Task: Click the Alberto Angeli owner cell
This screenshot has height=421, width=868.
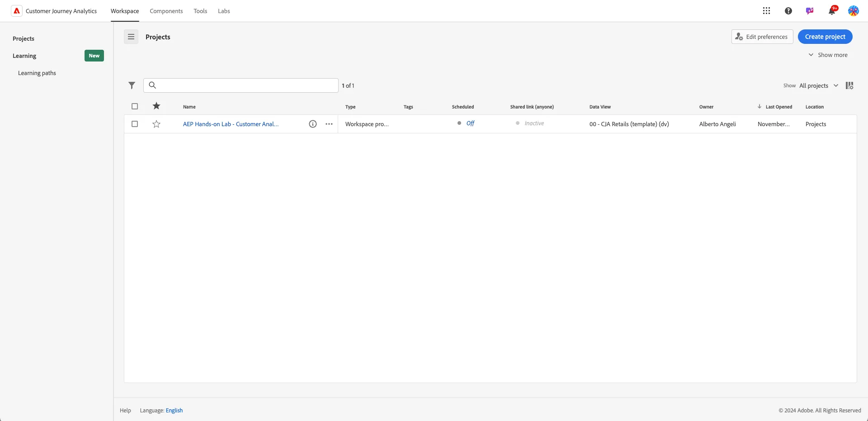Action: point(717,124)
